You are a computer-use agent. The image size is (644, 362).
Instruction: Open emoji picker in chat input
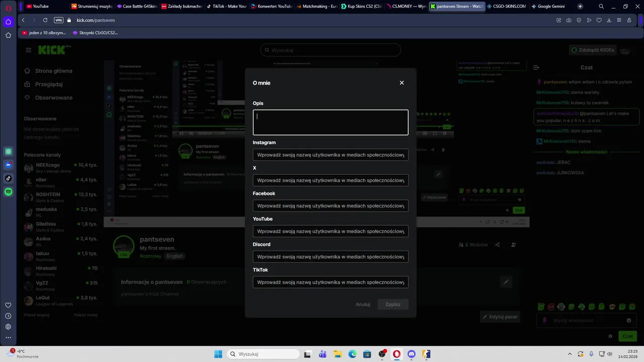coord(629,320)
